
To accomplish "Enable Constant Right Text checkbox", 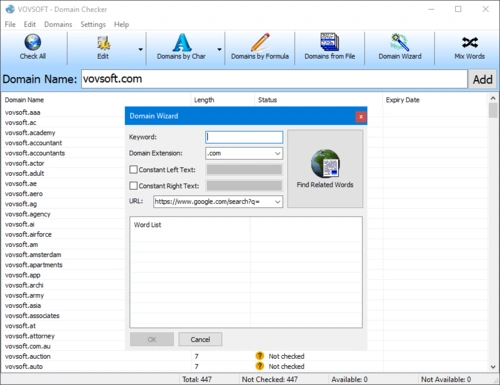I will [133, 185].
